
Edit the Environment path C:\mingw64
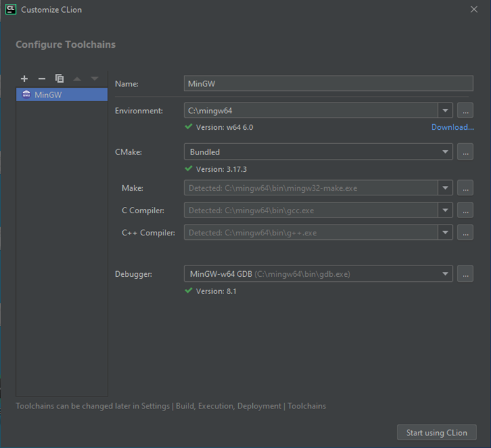(x=311, y=111)
